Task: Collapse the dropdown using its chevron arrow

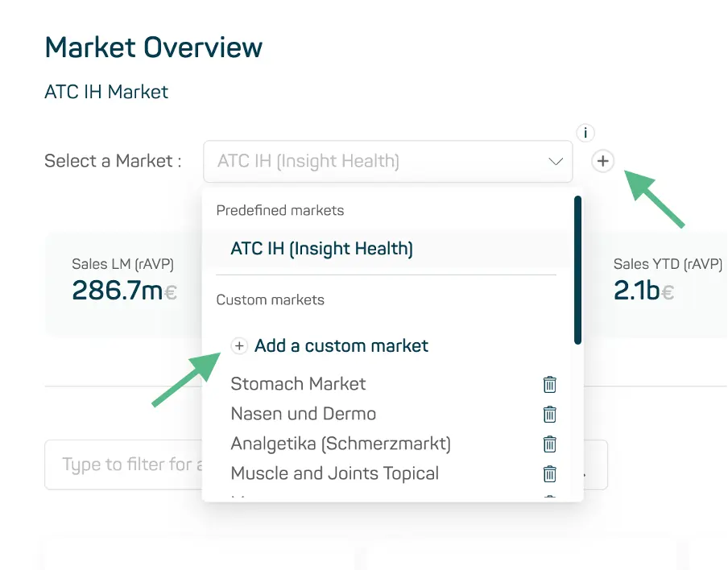Action: point(556,162)
